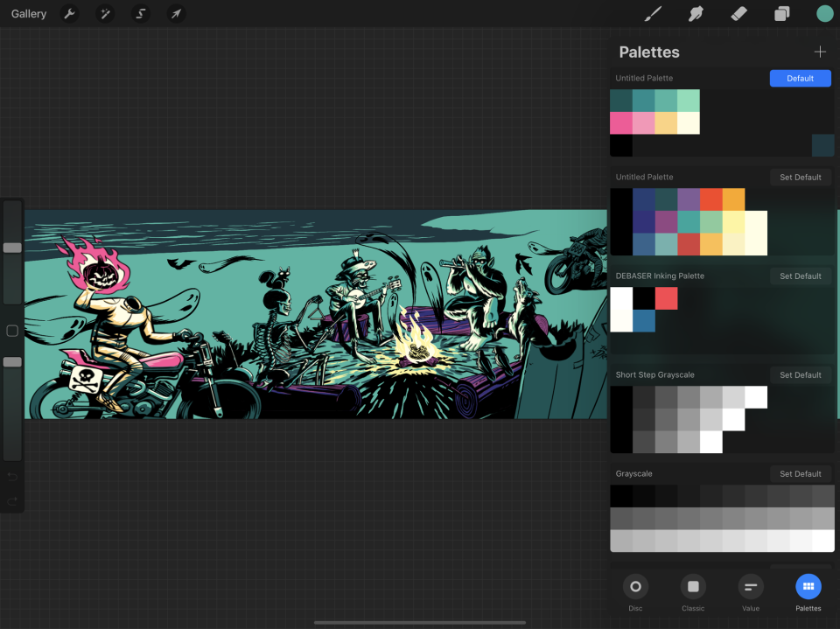This screenshot has width=840, height=629.
Task: Pick pure black first swatch in Grayscale palette
Action: coord(621,496)
